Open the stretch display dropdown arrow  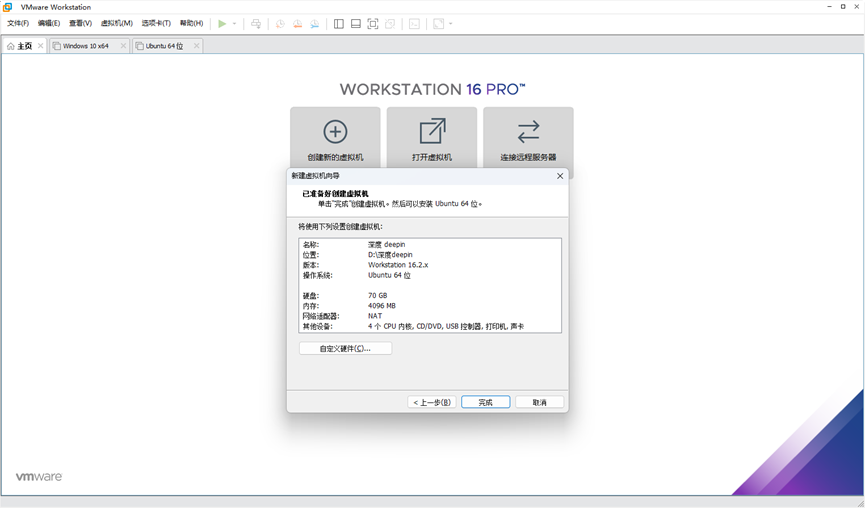tap(451, 24)
